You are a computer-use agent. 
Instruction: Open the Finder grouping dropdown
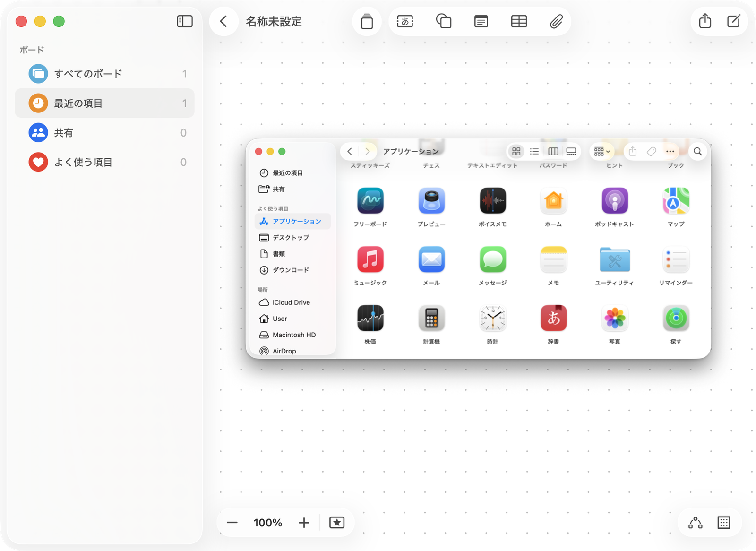pyautogui.click(x=602, y=151)
